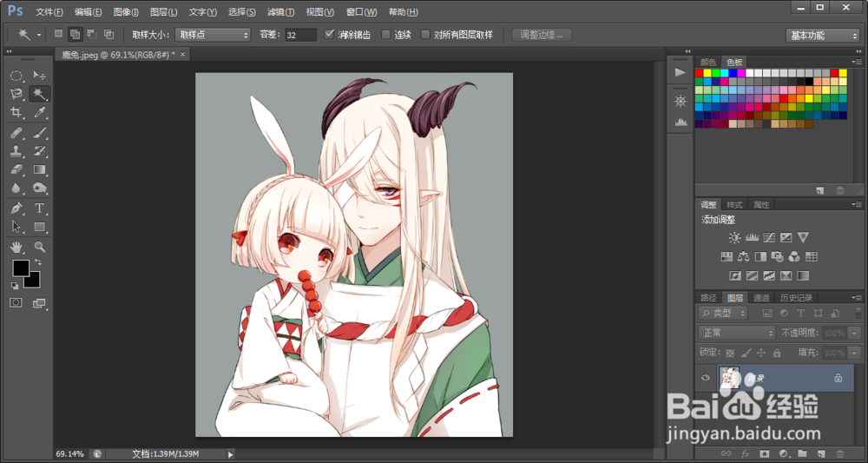Select the Eyedropper tool
The width and height of the screenshot is (868, 463).
[39, 113]
